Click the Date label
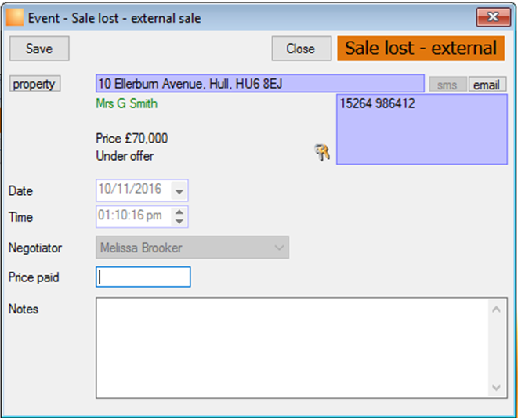Viewport: 518px width, 420px height. [x=20, y=191]
